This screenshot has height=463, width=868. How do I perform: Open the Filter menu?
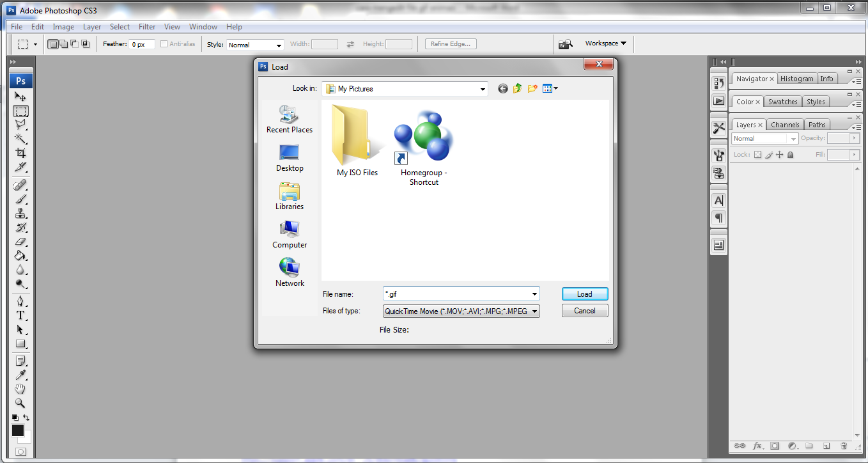tap(147, 27)
